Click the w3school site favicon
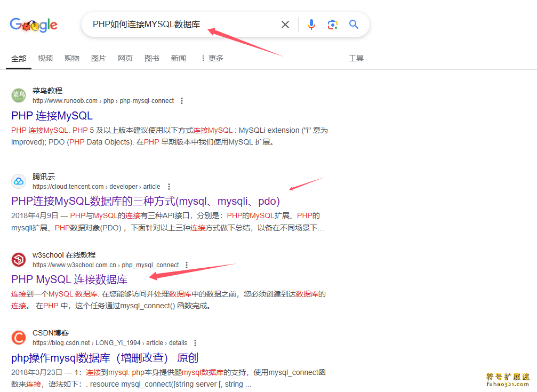Image resolution: width=537 pixels, height=392 pixels. [19, 260]
